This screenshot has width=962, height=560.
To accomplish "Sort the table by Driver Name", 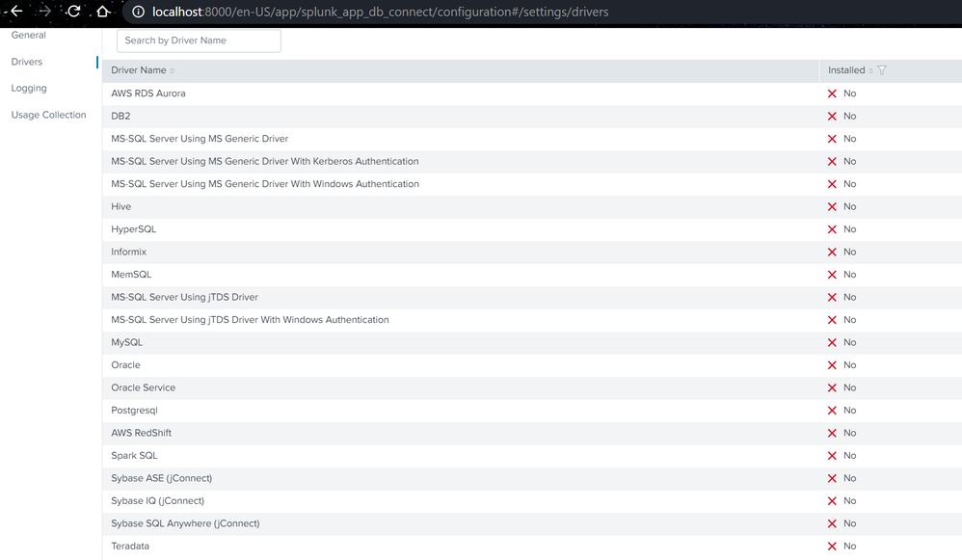I will pos(143,70).
